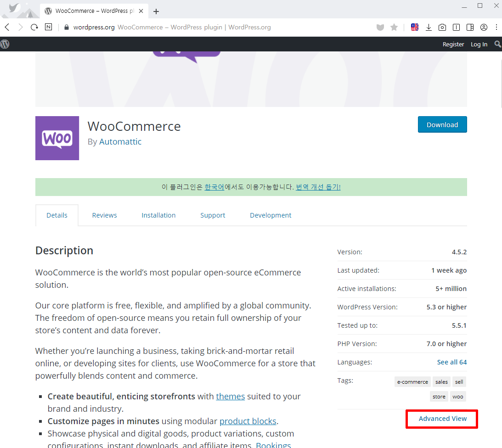
Task: Click the Download button
Action: pyautogui.click(x=442, y=124)
